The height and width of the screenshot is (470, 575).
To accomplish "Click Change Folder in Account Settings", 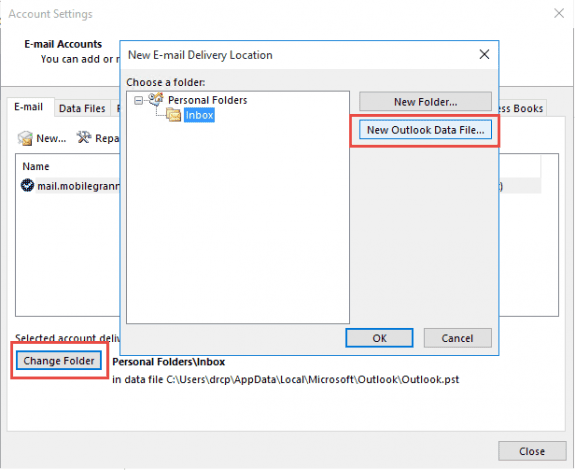I will (x=59, y=361).
